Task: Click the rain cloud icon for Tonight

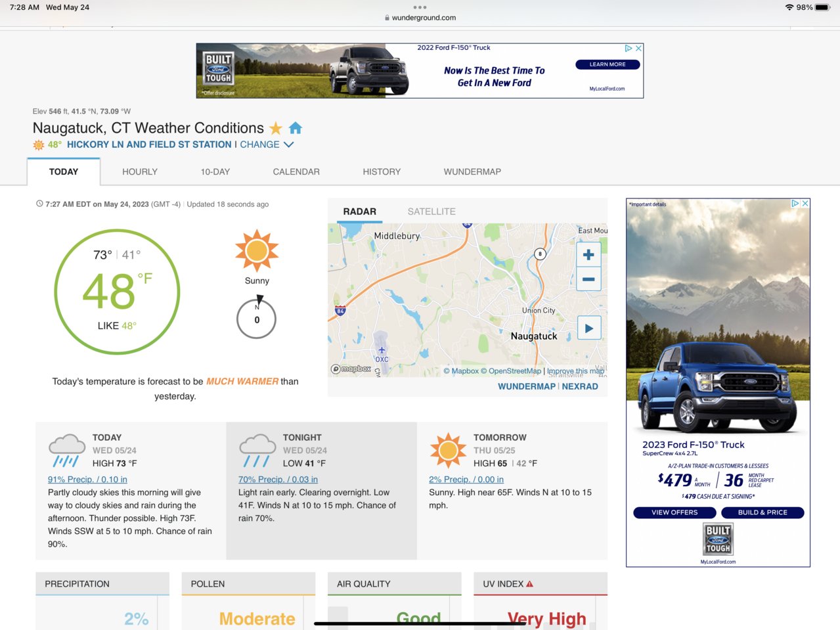Action: coord(257,450)
